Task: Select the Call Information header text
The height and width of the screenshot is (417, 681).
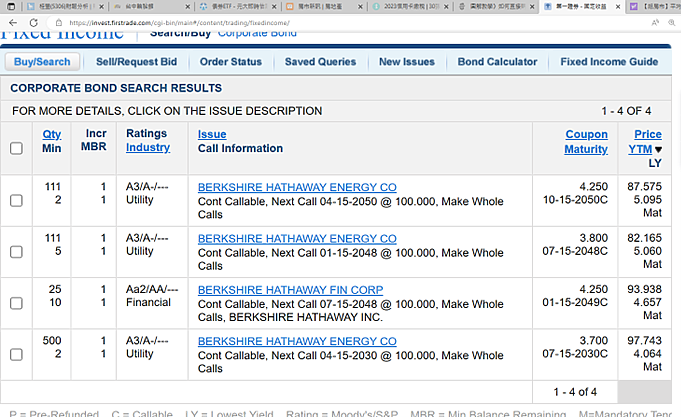Action: tap(240, 148)
